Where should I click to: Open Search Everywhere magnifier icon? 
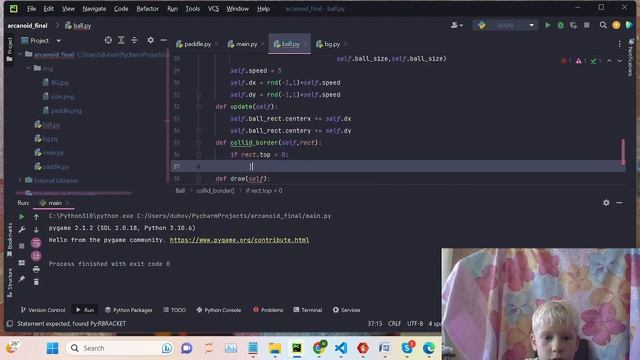tap(603, 25)
